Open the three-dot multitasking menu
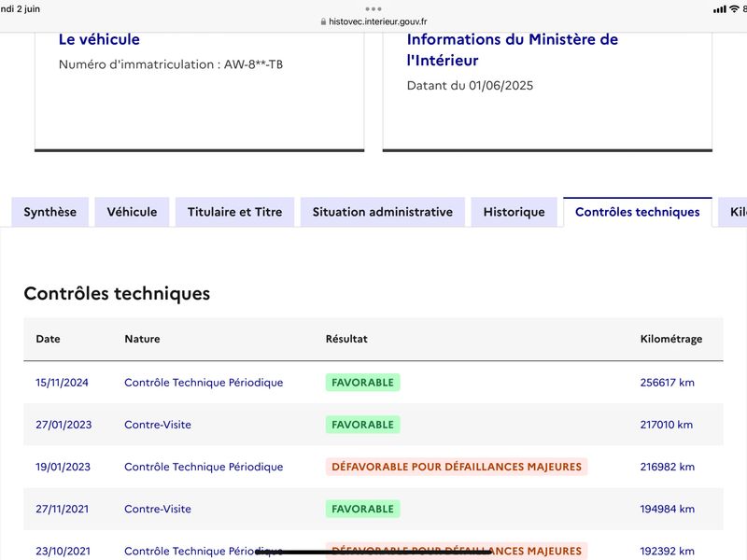 click(373, 9)
